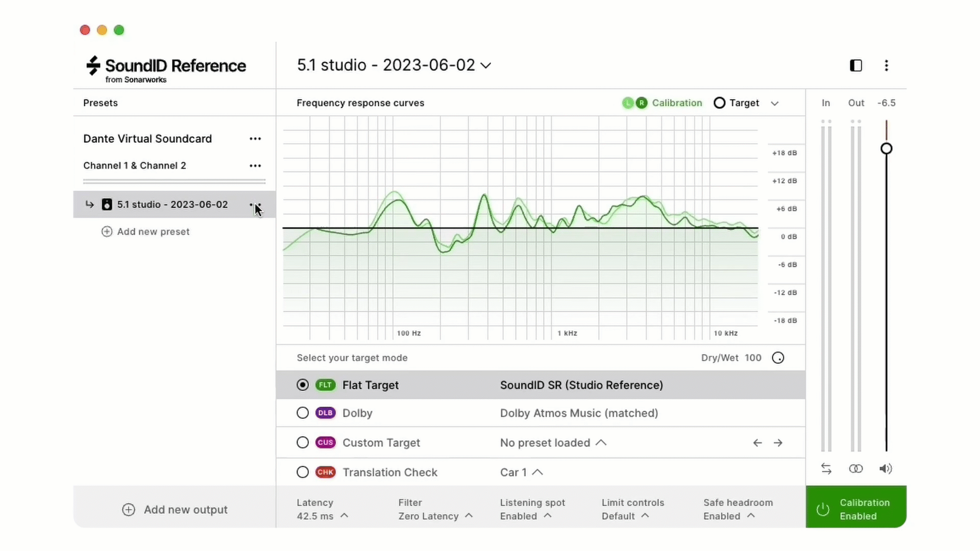980x551 pixels.
Task: Open the Car 1 translation check dropdown
Action: 521,472
